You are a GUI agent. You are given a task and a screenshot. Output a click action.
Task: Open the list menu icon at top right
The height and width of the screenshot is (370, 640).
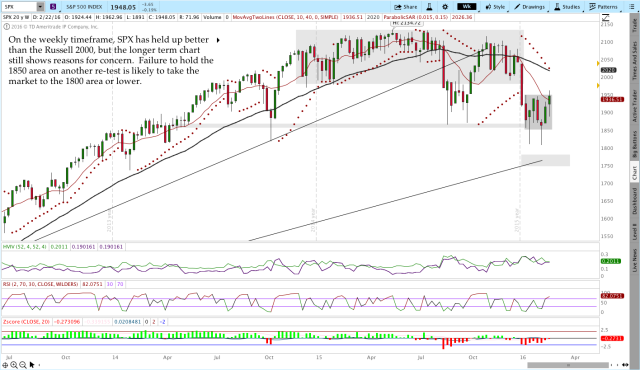(631, 7)
